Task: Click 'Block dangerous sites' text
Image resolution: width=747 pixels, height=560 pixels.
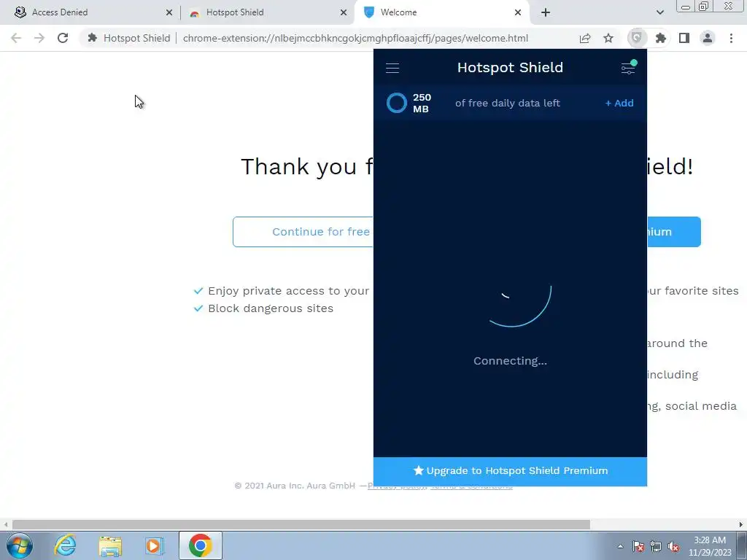Action: click(x=271, y=308)
